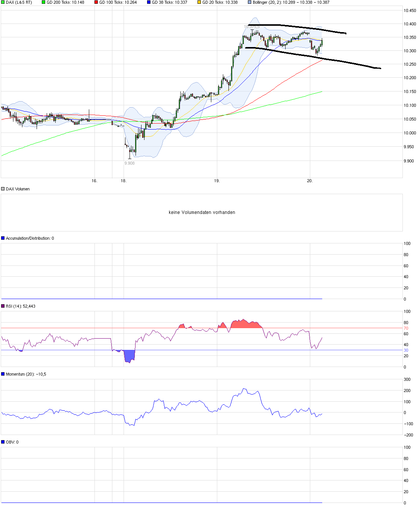The height and width of the screenshot is (507, 420).
Task: Click the 9.908 low price marker
Action: coord(129,164)
